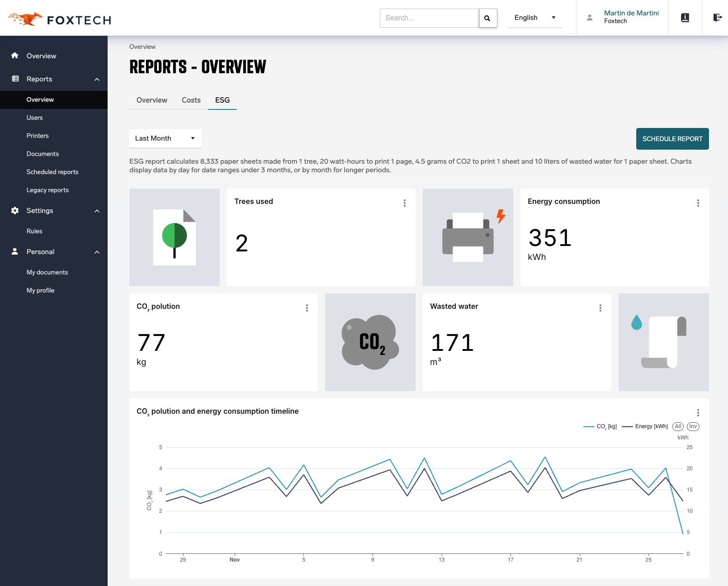Open timeline chart options menu
Viewport: 728px width, 586px height.
coord(698,413)
